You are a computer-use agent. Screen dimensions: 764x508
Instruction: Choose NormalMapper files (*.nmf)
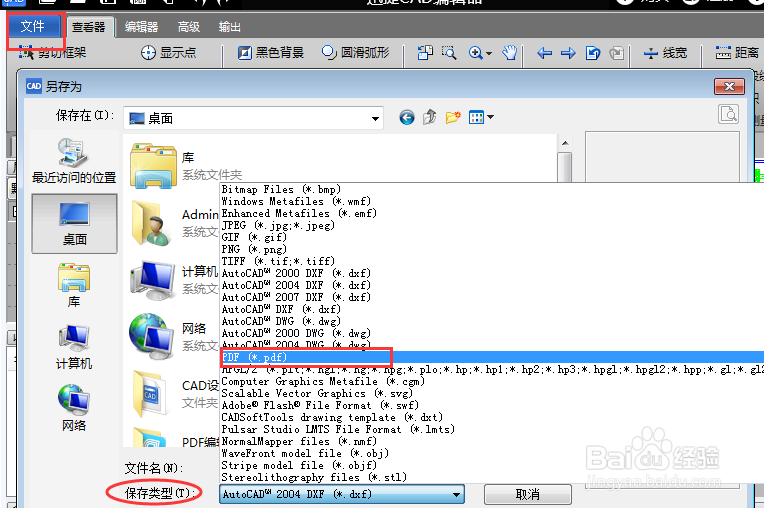(299, 441)
